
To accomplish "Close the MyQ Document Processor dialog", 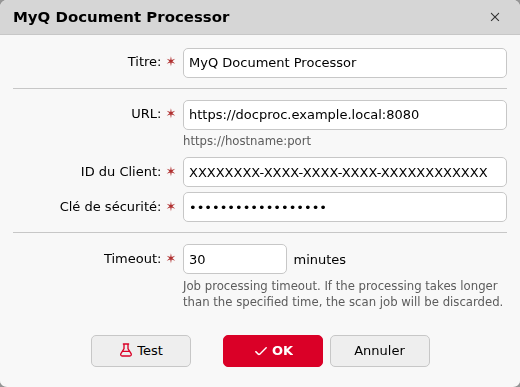I will 495,17.
